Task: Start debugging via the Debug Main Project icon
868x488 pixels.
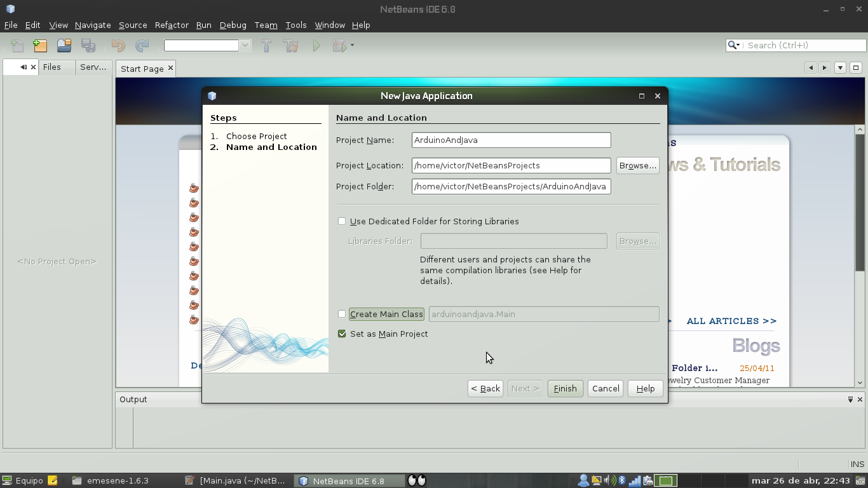Action: point(339,45)
